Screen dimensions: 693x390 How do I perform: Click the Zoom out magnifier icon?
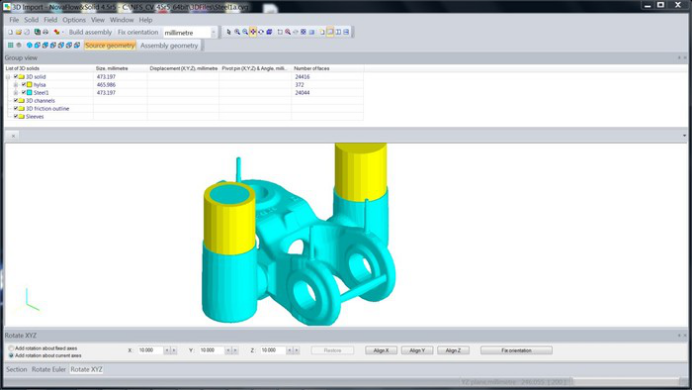click(245, 32)
